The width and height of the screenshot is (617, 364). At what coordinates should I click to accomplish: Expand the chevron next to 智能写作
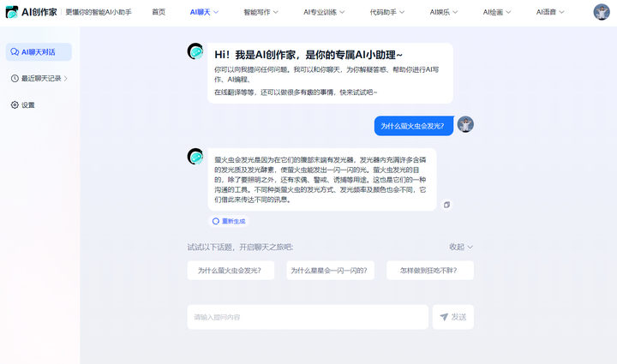275,12
